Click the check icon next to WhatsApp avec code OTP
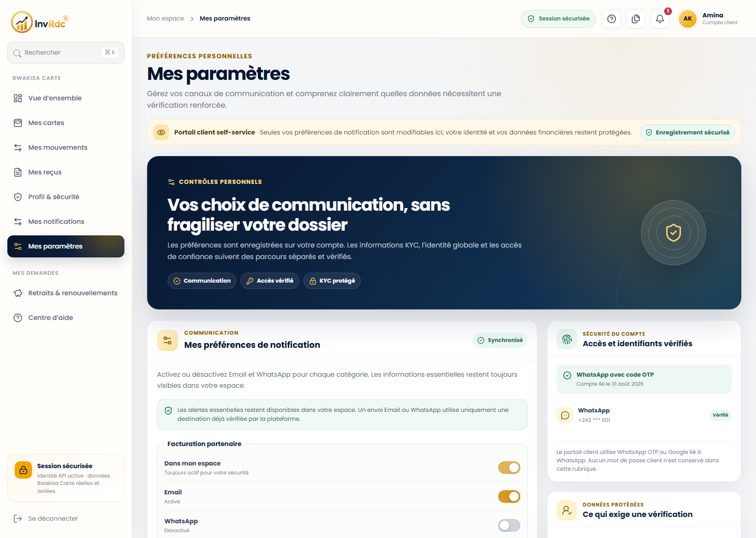Screen dimensions: 756x538 click(567, 375)
